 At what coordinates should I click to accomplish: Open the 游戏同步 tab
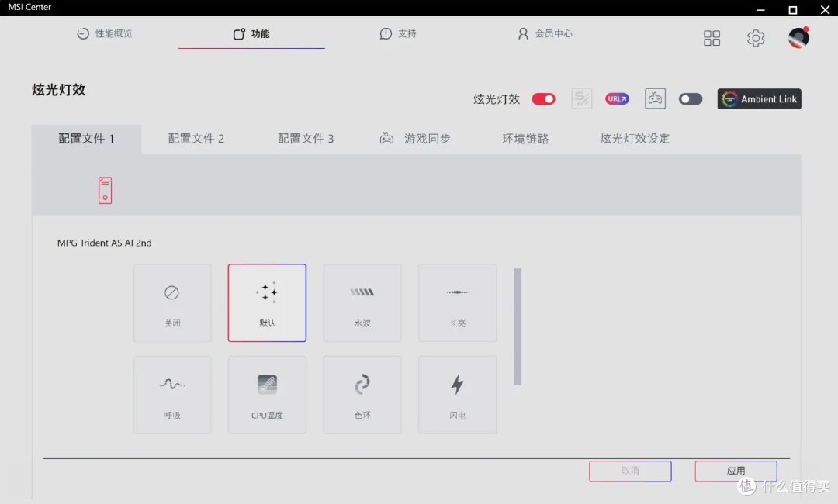pos(415,139)
